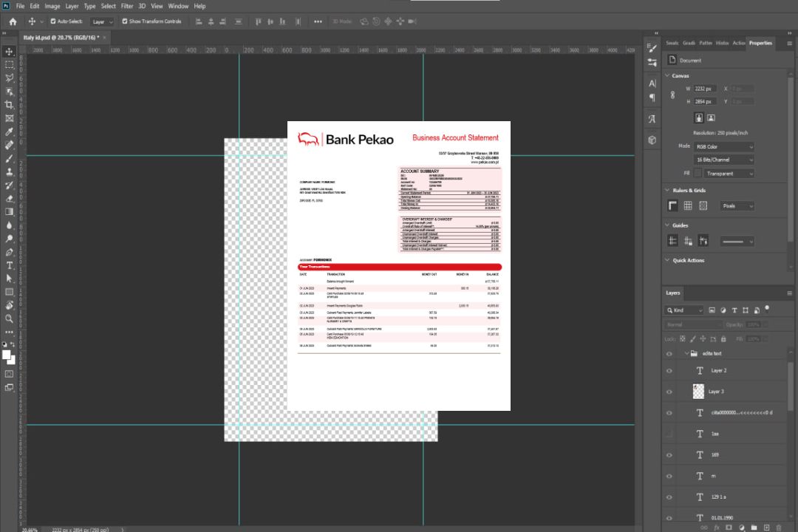Filter layers by type layers

[x=734, y=310]
